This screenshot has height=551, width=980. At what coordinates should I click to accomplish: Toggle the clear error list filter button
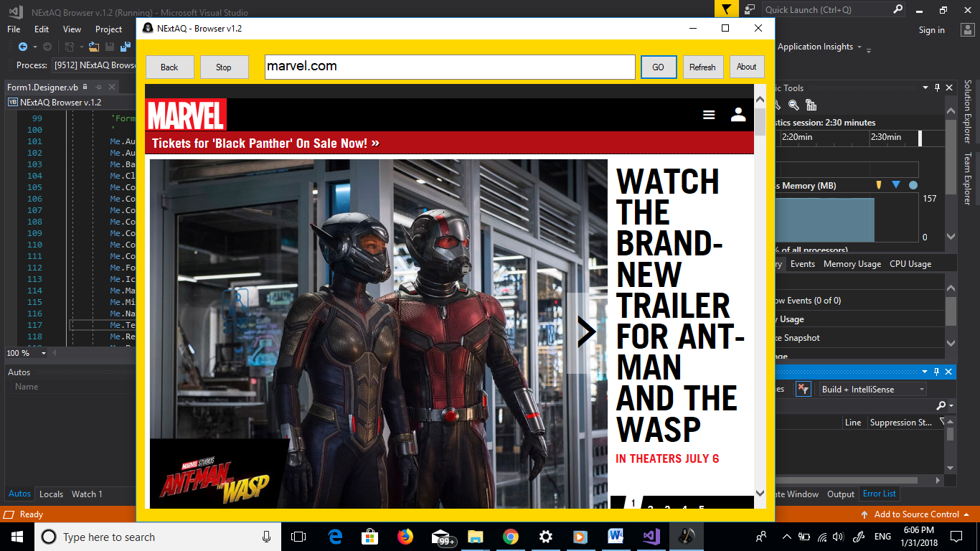tap(803, 389)
